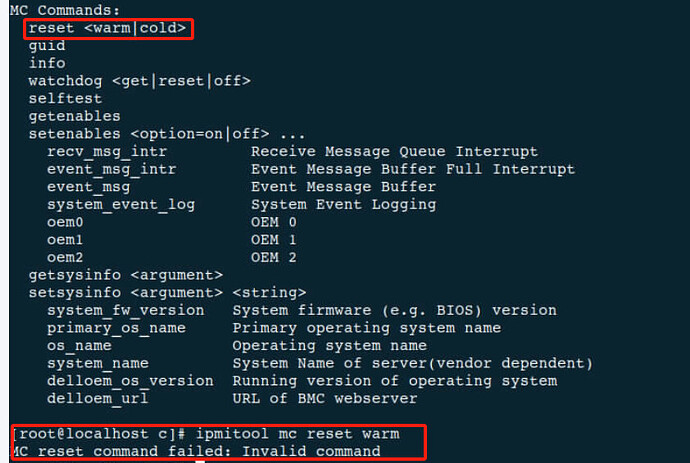Click the 'setsysinfo <argument> <string>' line
This screenshot has width=690, height=463.
tap(166, 292)
